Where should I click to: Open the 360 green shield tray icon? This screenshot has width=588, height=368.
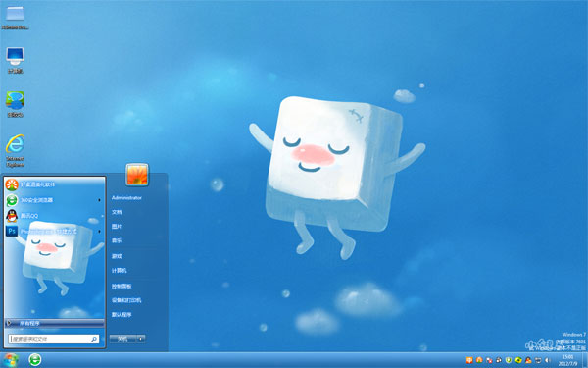(509, 360)
